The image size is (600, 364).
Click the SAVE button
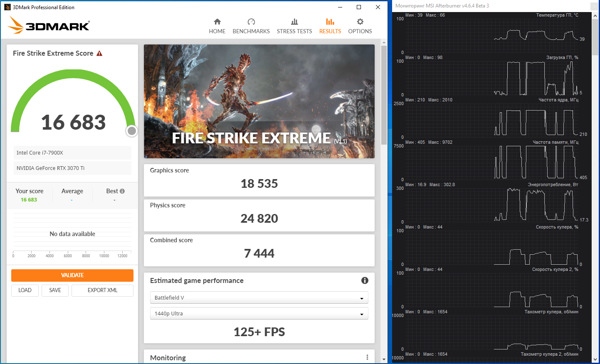[55, 290]
